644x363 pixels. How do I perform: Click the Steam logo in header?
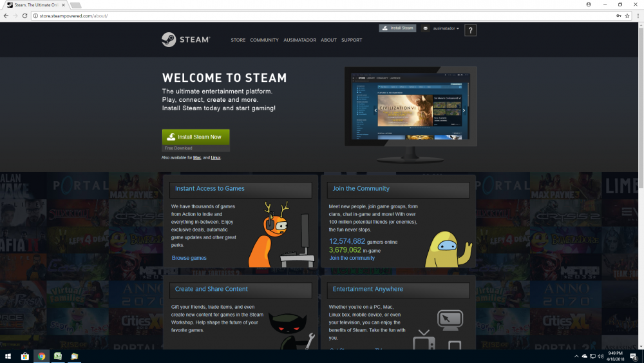(185, 40)
